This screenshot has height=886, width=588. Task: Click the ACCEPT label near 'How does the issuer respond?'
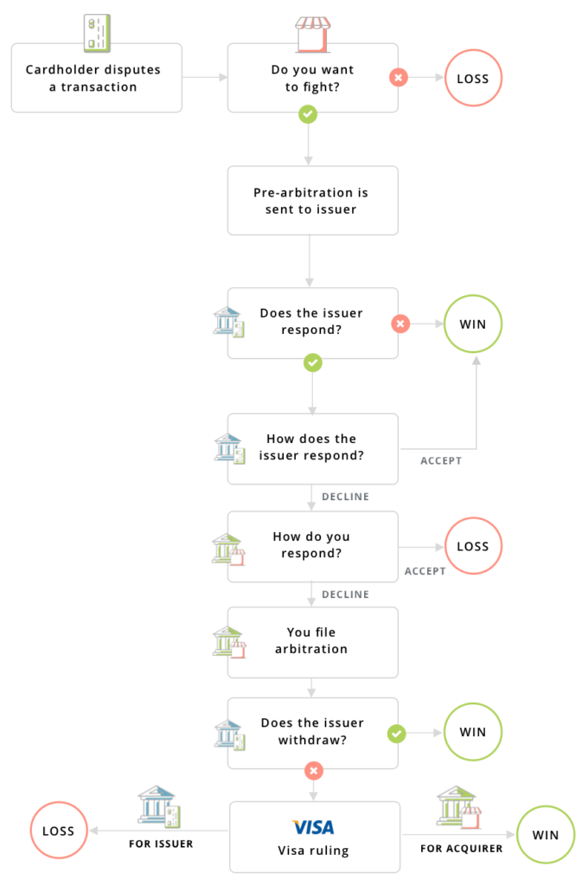[x=441, y=461]
